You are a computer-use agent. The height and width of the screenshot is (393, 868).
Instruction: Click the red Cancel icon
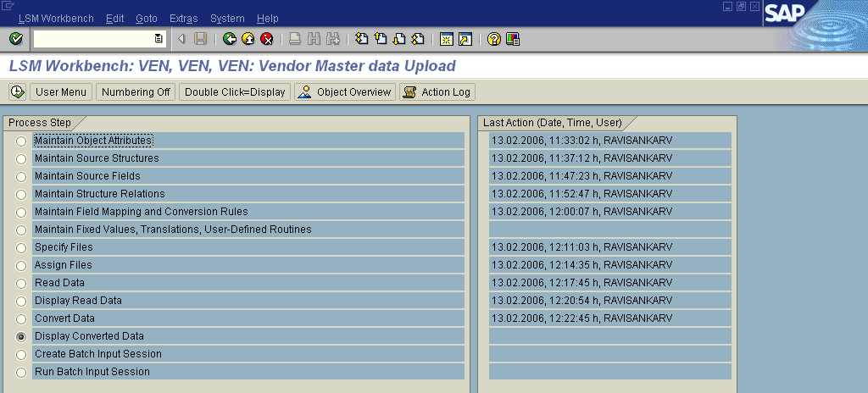click(266, 39)
